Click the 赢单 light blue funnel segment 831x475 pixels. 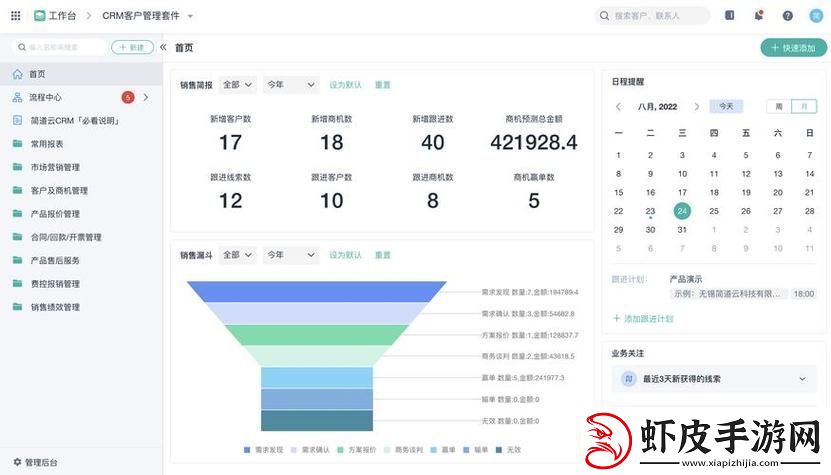tap(317, 378)
